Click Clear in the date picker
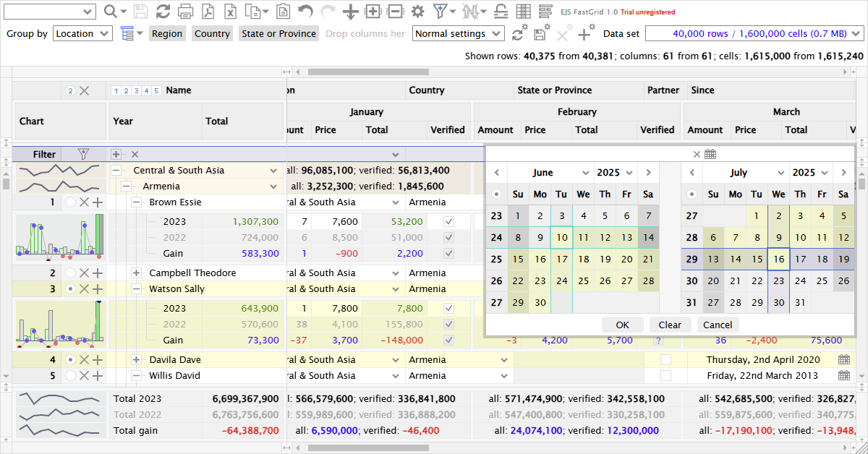This screenshot has height=454, width=868. tap(670, 325)
